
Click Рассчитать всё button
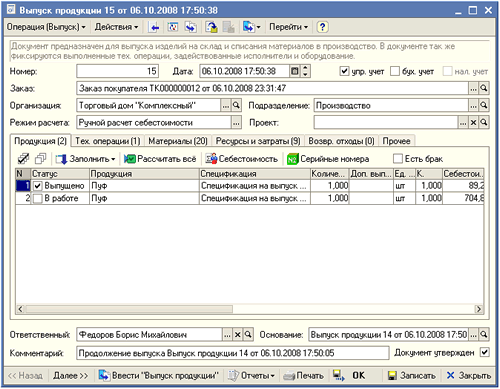tap(160, 159)
